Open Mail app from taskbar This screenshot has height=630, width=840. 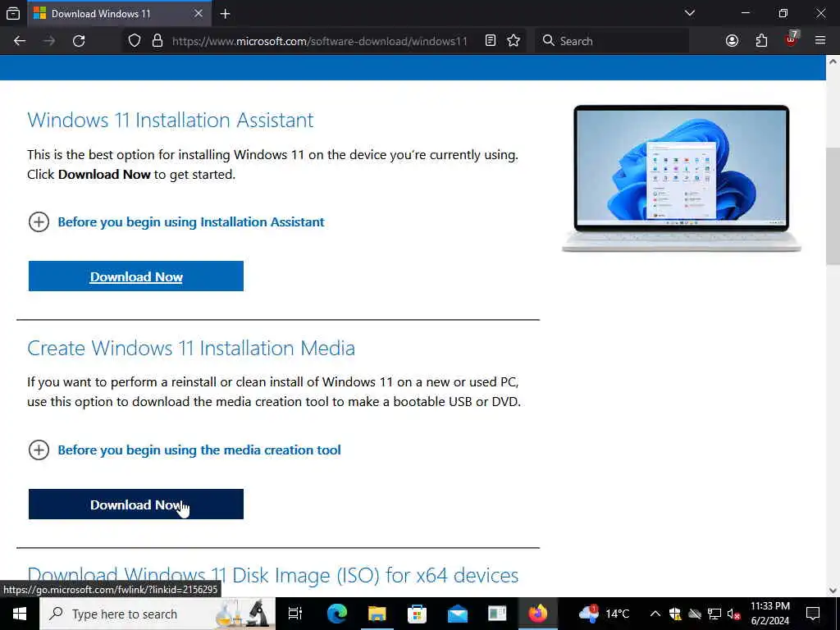(x=458, y=614)
